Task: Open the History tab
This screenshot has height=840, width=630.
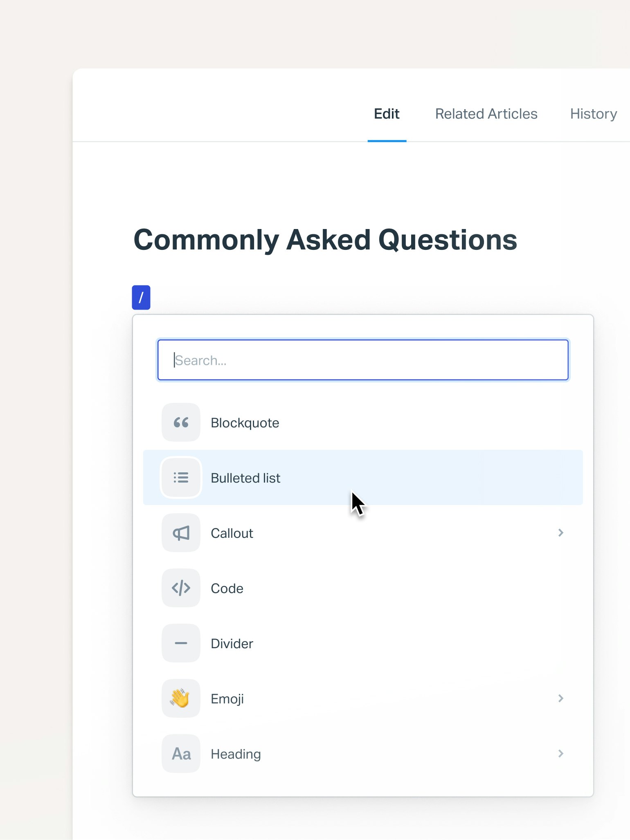Action: point(593,114)
